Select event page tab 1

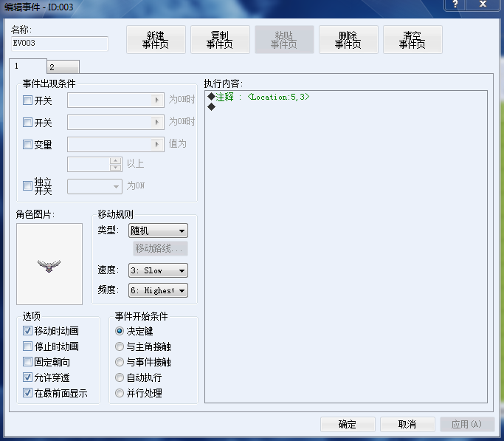tap(28, 66)
